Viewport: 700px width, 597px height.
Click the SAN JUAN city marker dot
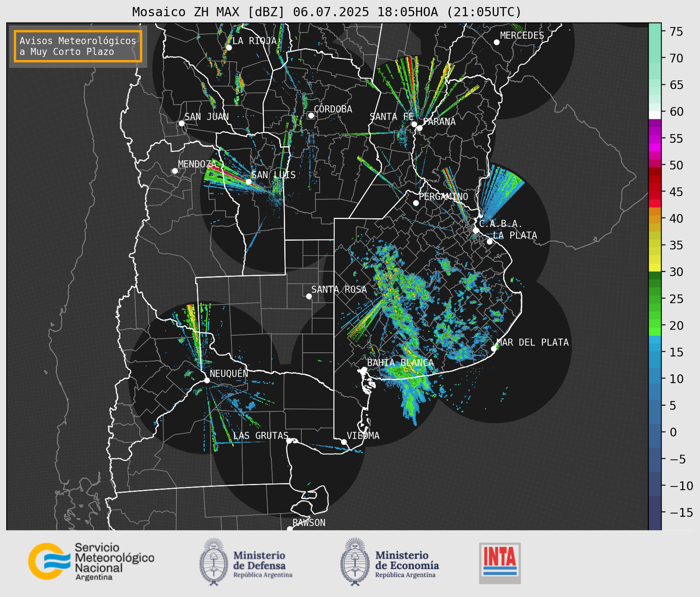point(181,123)
